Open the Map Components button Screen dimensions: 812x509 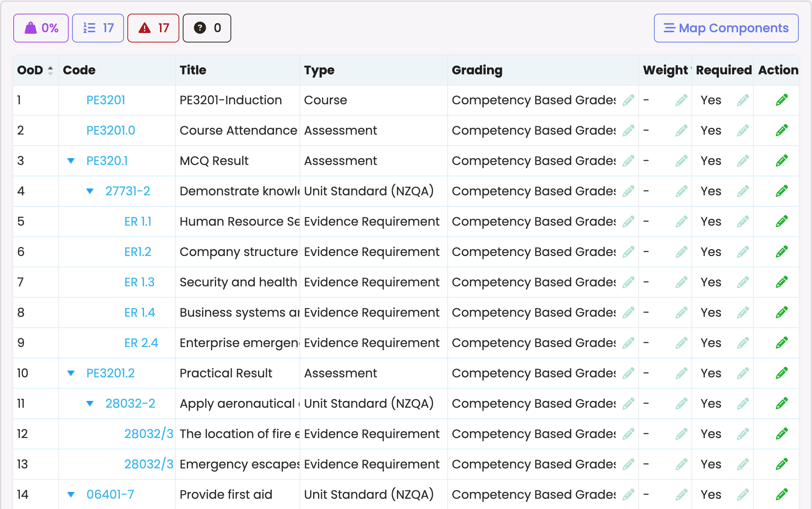726,28
